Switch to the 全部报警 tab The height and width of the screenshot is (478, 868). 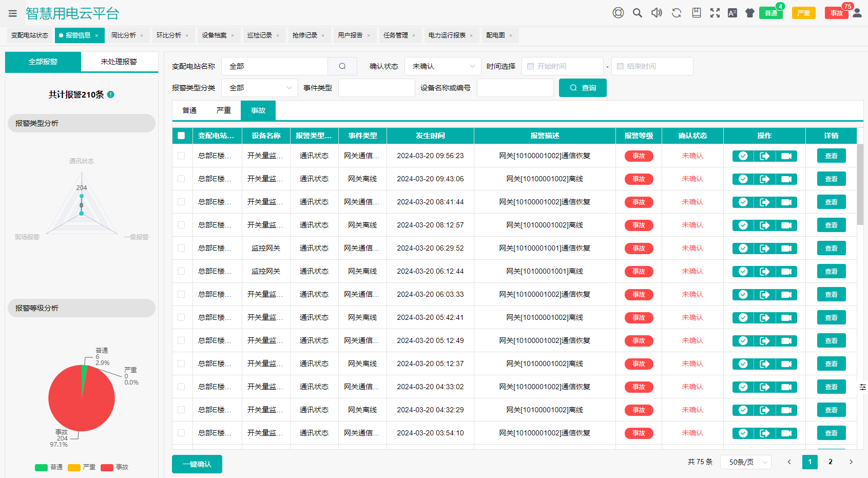click(43, 62)
